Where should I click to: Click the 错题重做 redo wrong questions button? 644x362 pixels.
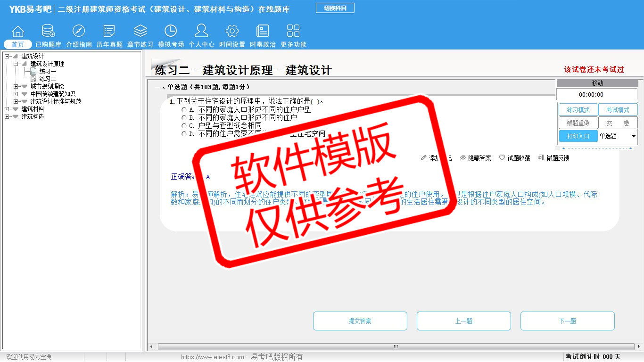click(x=578, y=123)
